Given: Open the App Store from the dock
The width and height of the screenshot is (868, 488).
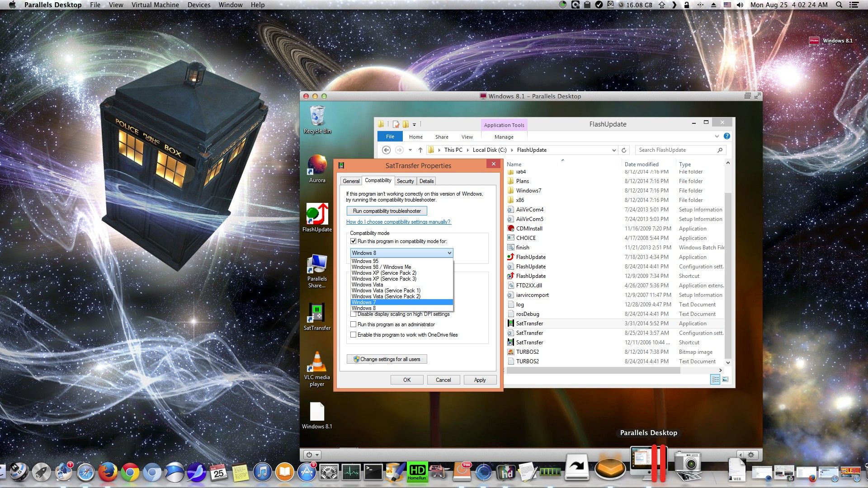Looking at the screenshot, I should click(x=307, y=473).
